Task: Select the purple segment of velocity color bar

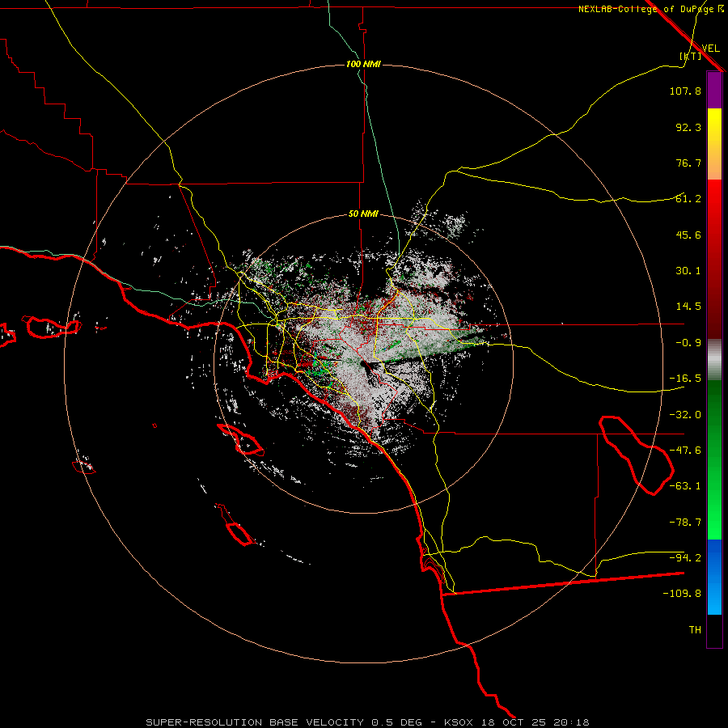Action: (714, 90)
